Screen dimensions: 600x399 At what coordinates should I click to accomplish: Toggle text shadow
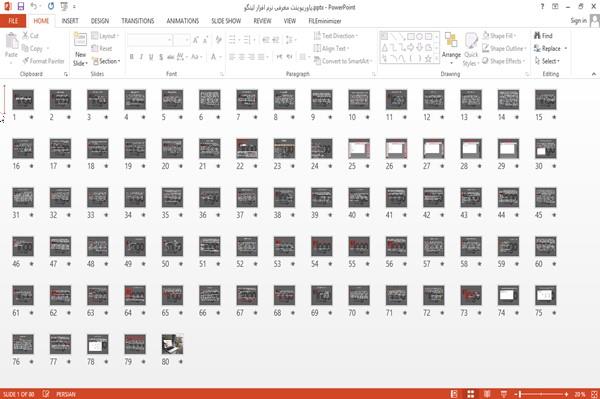(161, 57)
